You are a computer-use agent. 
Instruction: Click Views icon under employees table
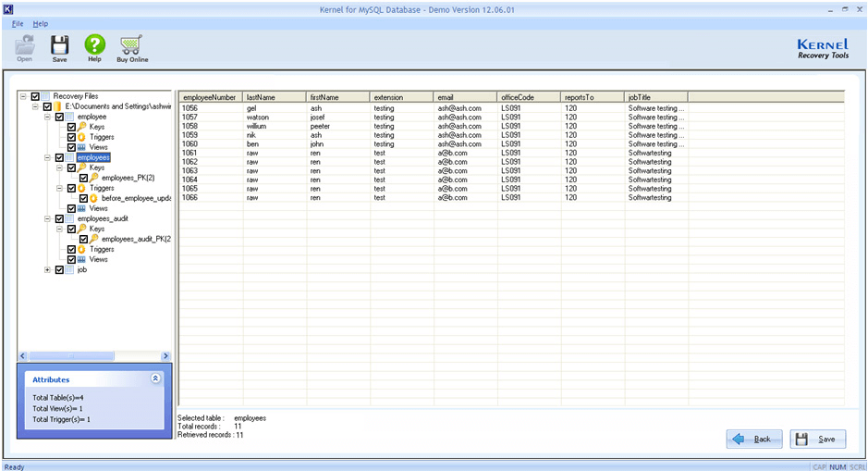coord(81,208)
